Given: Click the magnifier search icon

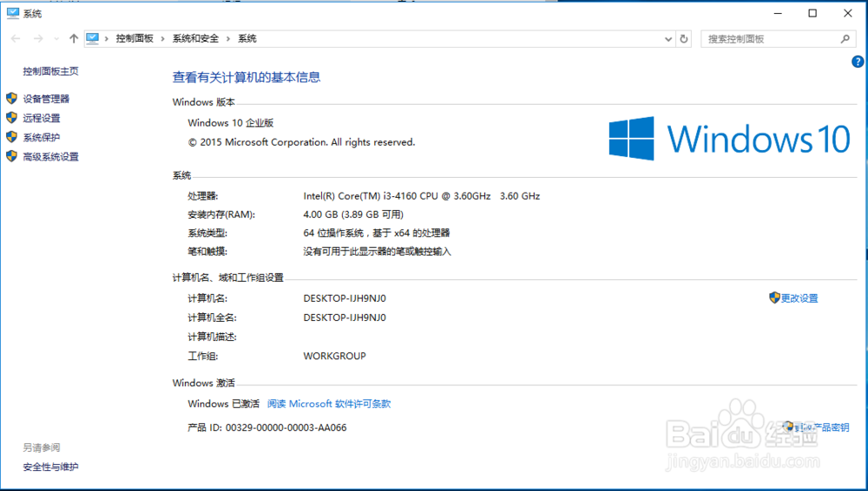Looking at the screenshot, I should click(x=845, y=39).
